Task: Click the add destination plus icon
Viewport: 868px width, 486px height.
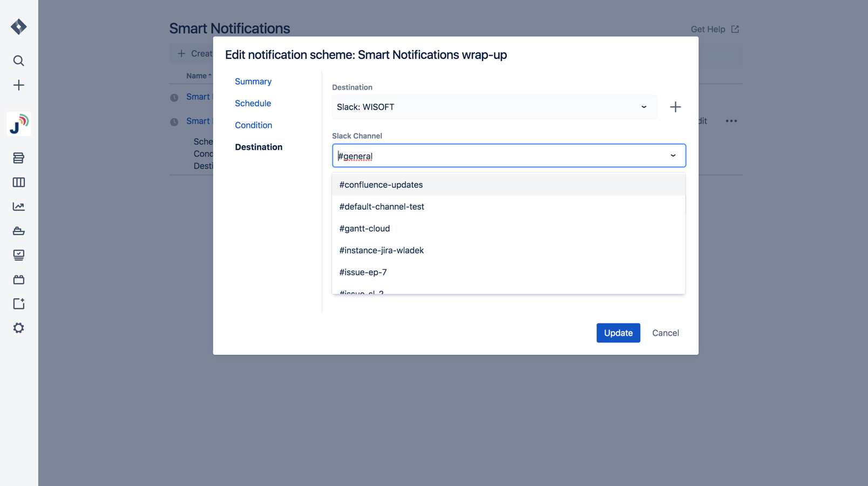Action: point(675,107)
